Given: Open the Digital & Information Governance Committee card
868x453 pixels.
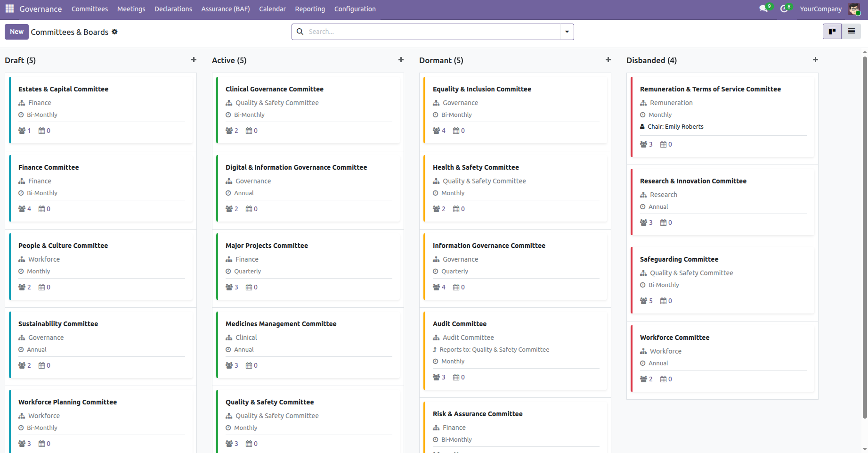Looking at the screenshot, I should coord(308,188).
